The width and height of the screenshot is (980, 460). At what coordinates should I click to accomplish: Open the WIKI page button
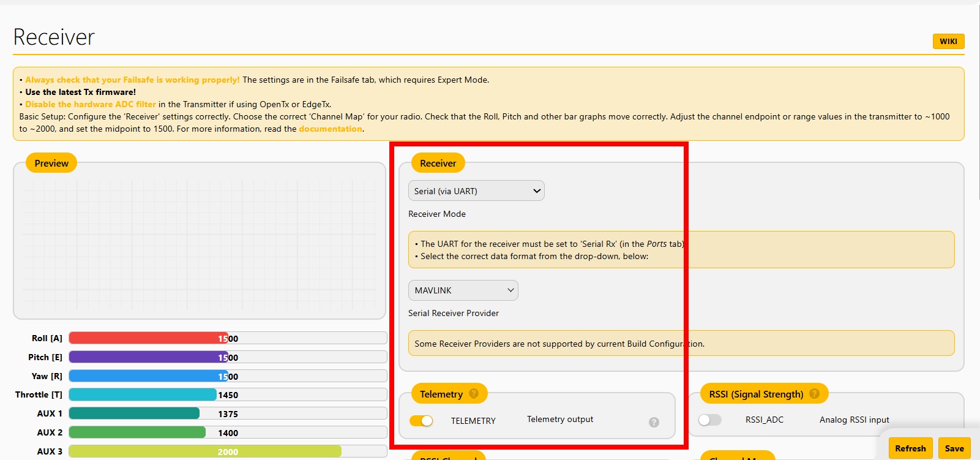[x=948, y=42]
